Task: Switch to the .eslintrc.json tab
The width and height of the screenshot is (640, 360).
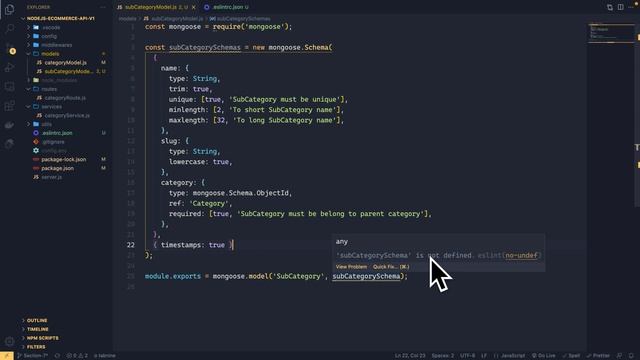Action: click(x=227, y=7)
